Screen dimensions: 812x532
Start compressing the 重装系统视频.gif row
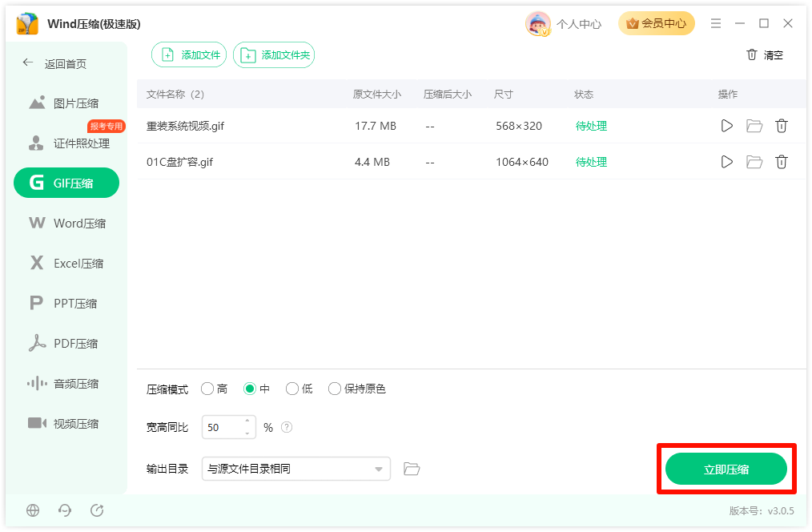(726, 126)
